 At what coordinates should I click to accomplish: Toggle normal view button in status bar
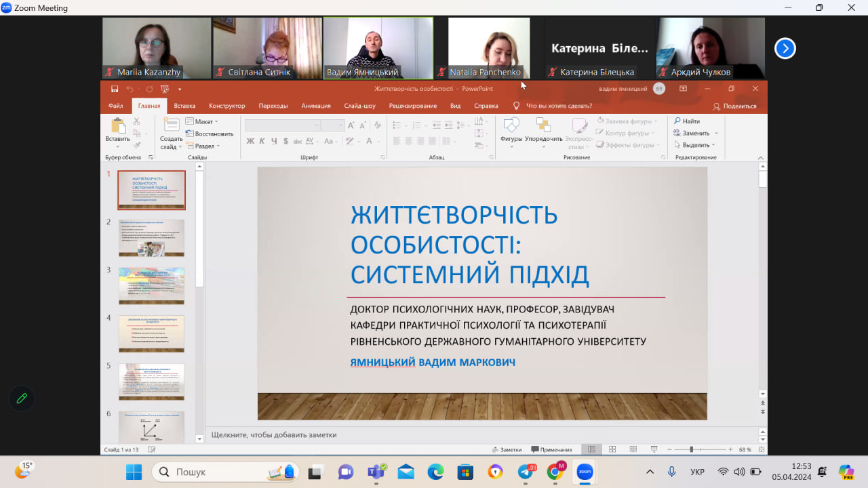point(592,449)
